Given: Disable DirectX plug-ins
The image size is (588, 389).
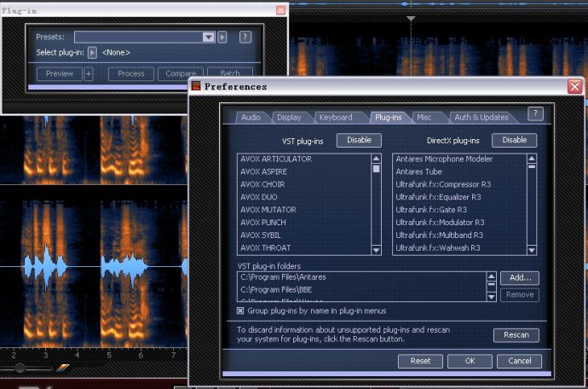Looking at the screenshot, I should 514,140.
